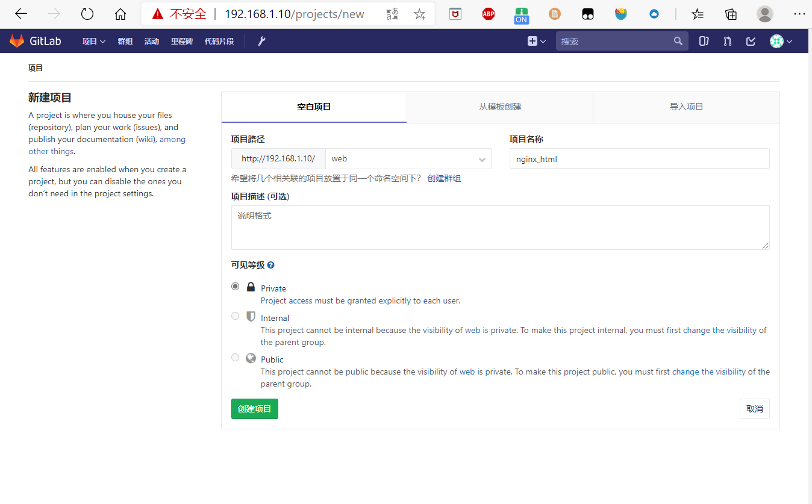Open the user avatar menu

[x=781, y=41]
